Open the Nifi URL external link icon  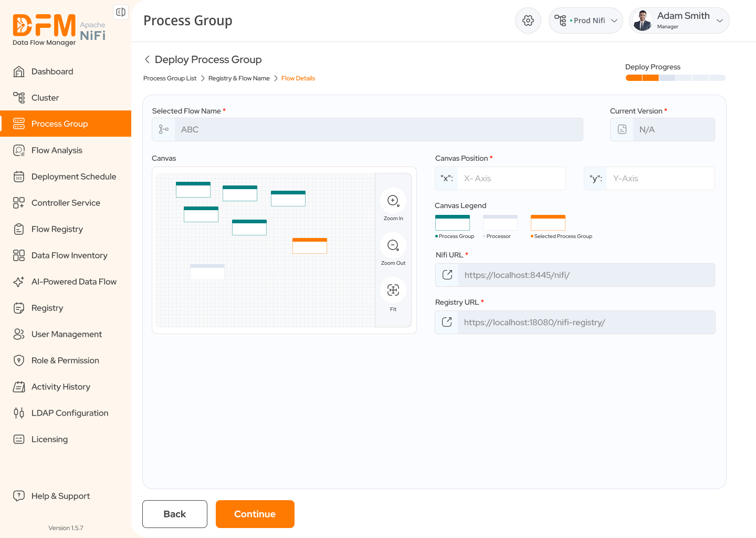click(x=447, y=275)
